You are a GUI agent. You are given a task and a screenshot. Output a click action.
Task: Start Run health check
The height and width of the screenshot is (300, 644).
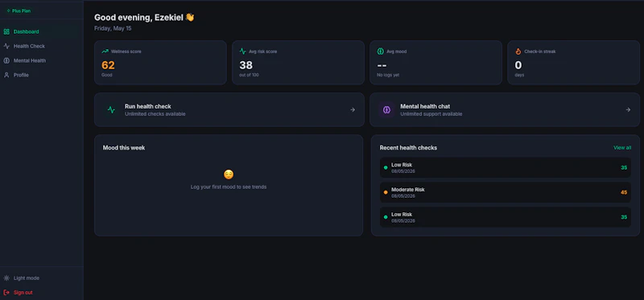pyautogui.click(x=229, y=109)
